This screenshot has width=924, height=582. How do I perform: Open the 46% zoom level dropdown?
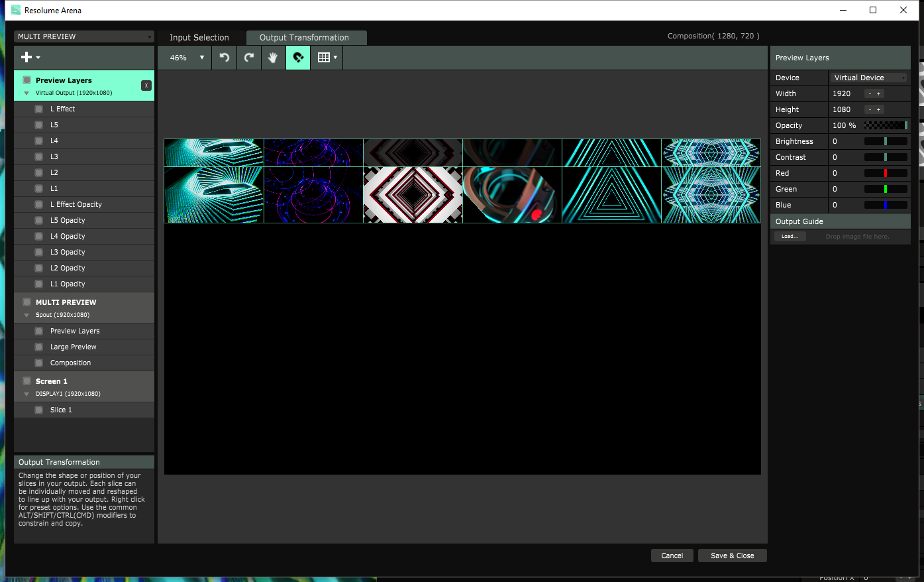[186, 58]
